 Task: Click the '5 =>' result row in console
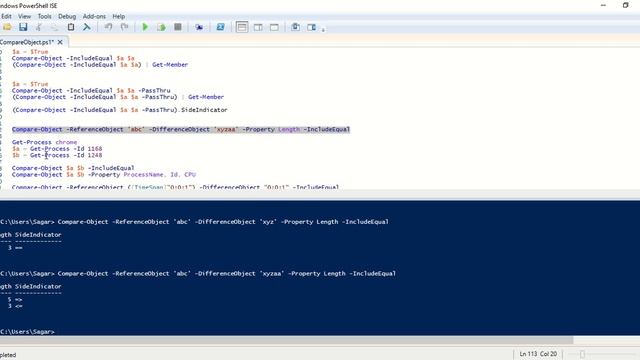point(15,300)
